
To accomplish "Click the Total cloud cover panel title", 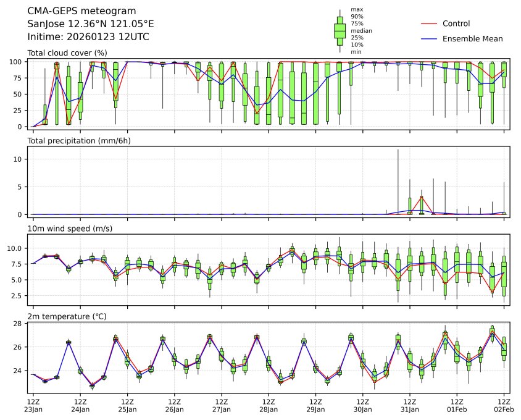I will pyautogui.click(x=67, y=53).
